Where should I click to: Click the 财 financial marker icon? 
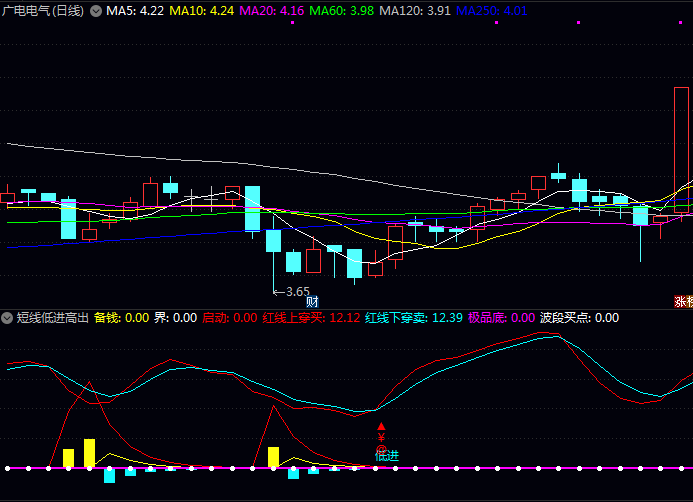(312, 302)
